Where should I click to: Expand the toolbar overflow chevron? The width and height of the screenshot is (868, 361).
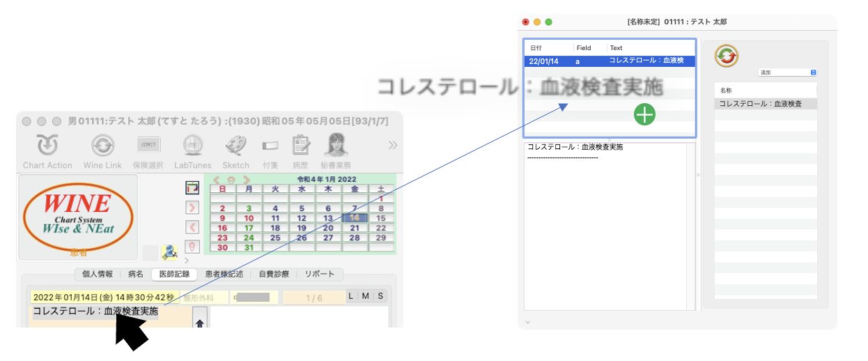393,145
